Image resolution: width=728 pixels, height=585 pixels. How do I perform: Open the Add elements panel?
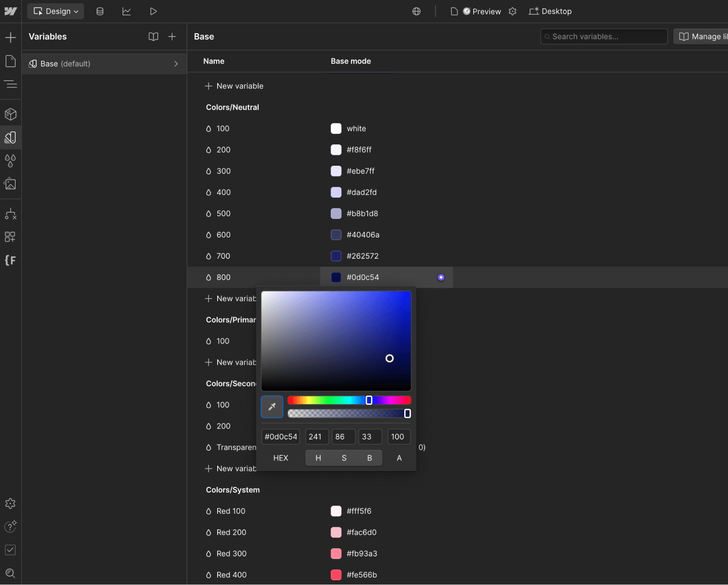click(x=10, y=37)
